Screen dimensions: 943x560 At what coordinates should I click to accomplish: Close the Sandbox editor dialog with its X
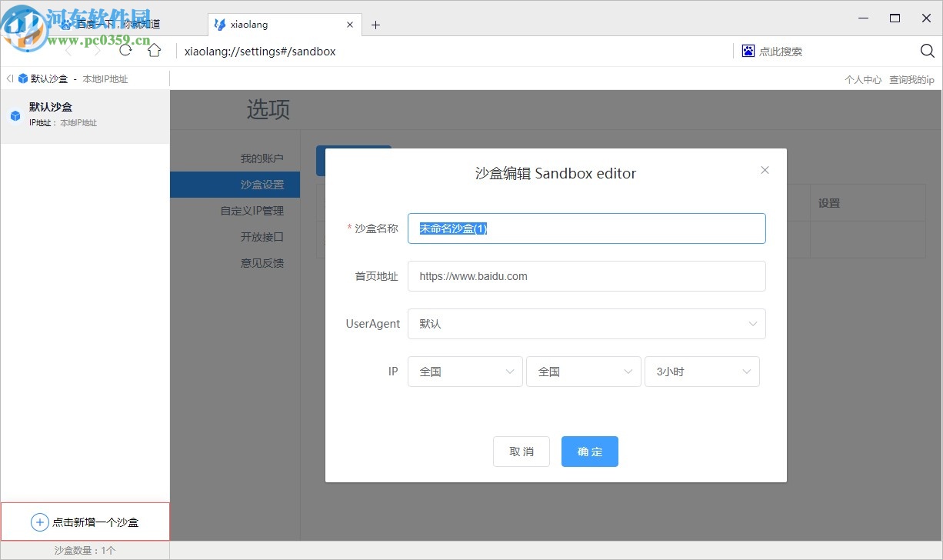[x=765, y=170]
